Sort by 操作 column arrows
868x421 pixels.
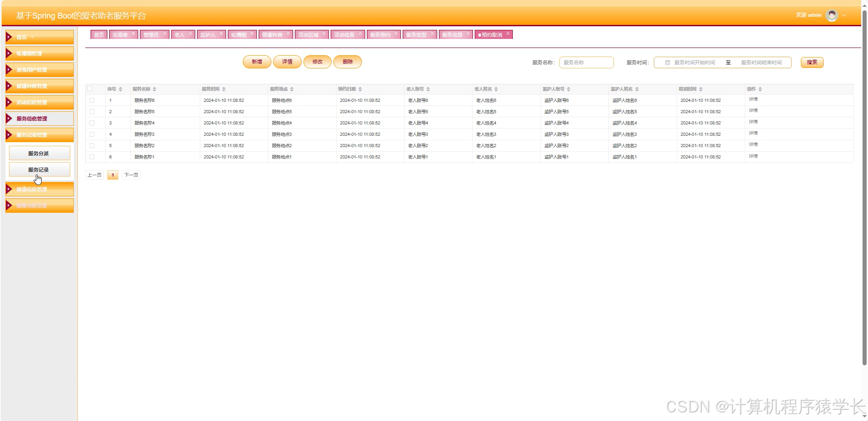point(760,89)
